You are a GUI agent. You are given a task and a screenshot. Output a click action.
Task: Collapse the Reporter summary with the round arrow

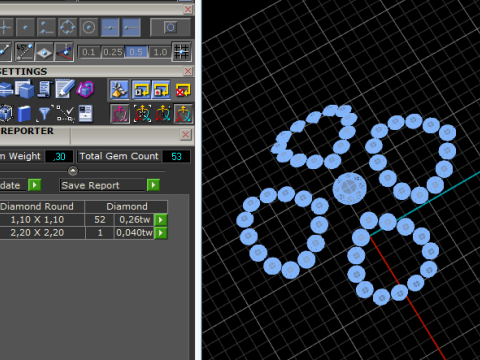click(x=73, y=171)
